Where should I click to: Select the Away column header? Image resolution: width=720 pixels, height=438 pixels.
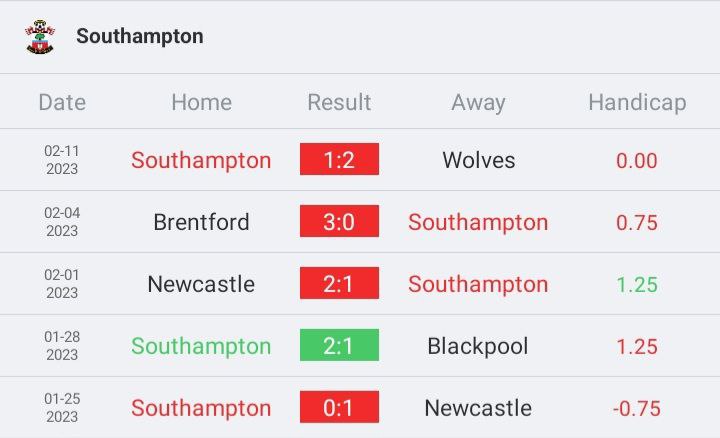tap(478, 102)
